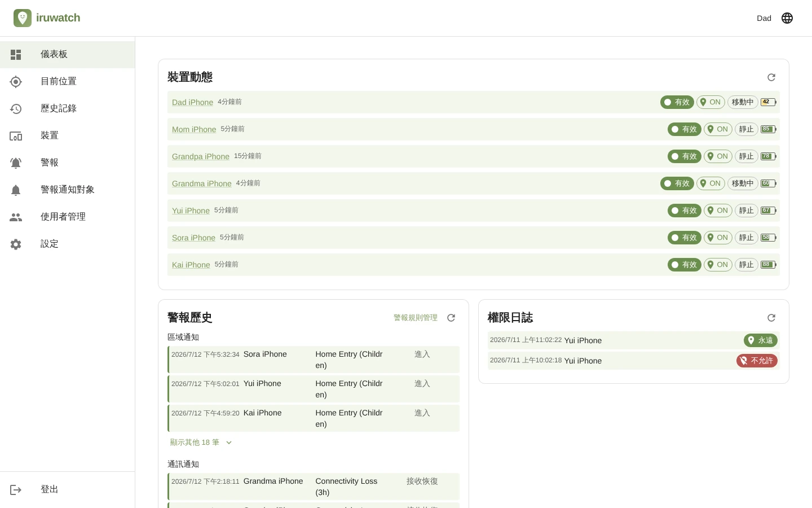Click Grandma iPhone Connectivity Loss alert row

(314, 487)
